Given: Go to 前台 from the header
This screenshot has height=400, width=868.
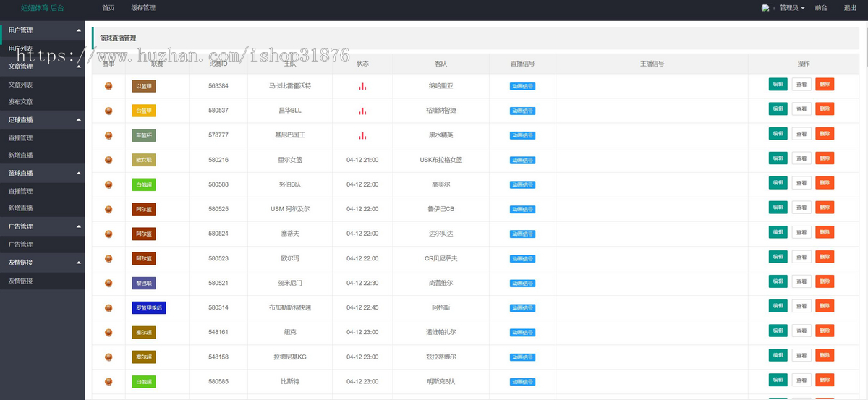Looking at the screenshot, I should pos(821,8).
